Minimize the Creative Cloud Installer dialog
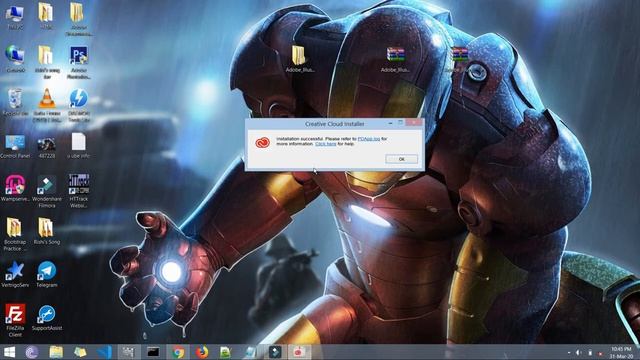 click(391, 122)
